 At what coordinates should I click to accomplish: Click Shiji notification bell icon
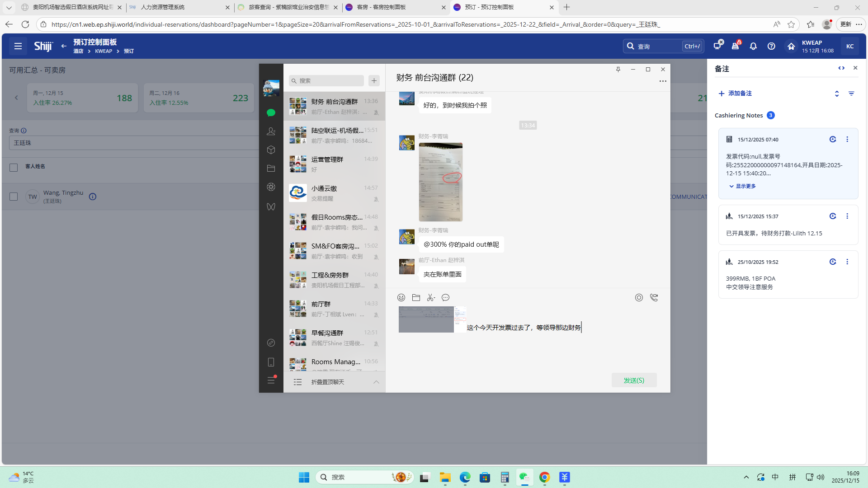(753, 46)
